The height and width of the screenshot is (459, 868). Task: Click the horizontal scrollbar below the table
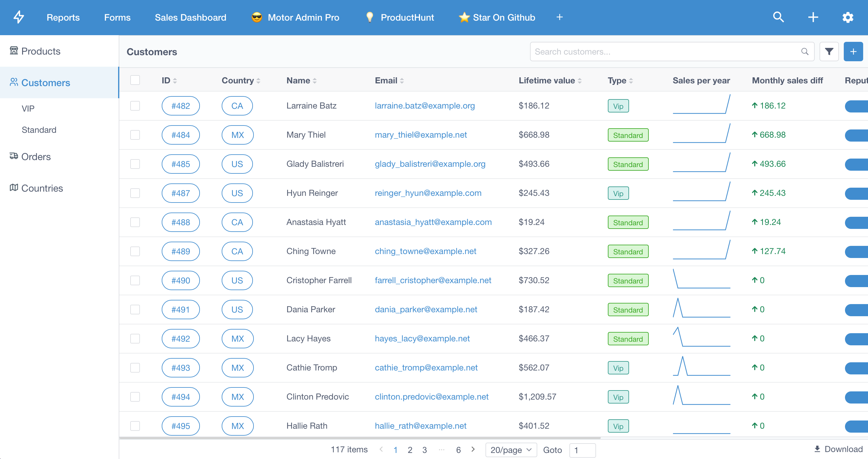pos(360,438)
